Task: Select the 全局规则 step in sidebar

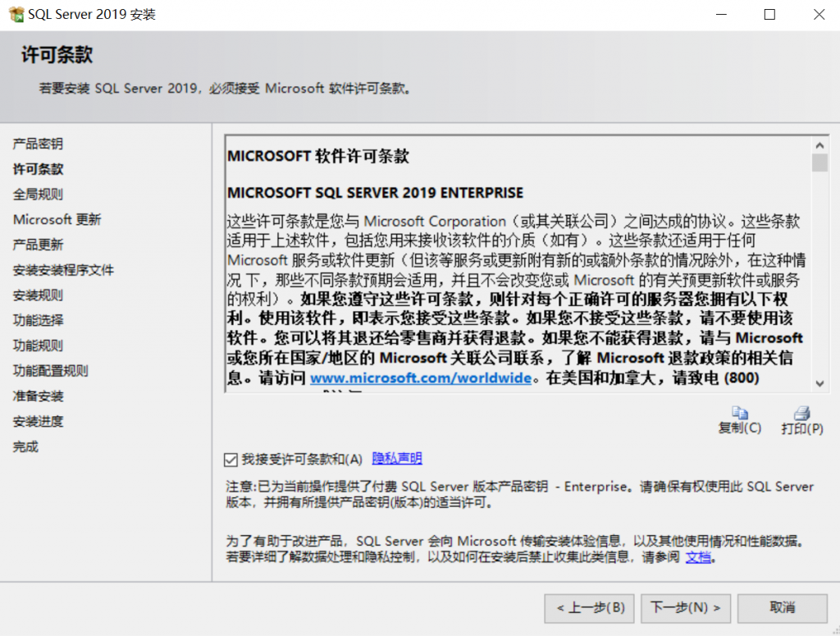Action: tap(38, 194)
